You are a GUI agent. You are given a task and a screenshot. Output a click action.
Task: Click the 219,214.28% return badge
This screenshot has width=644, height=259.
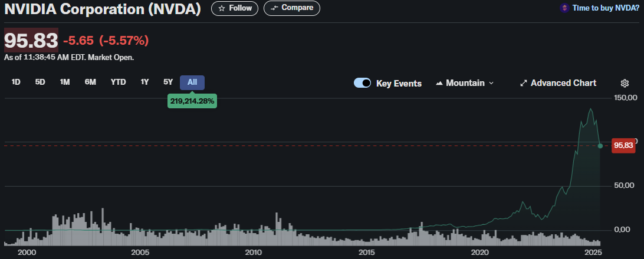point(192,101)
